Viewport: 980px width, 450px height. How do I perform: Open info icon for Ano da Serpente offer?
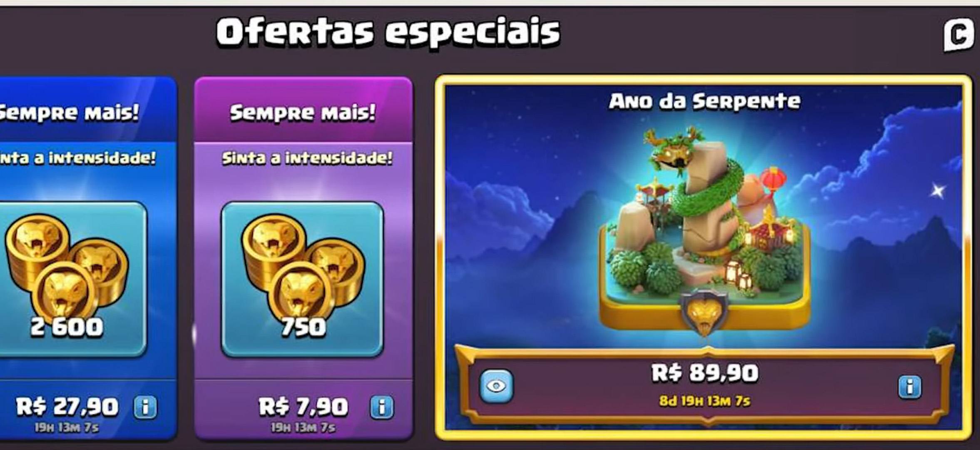[x=910, y=387]
